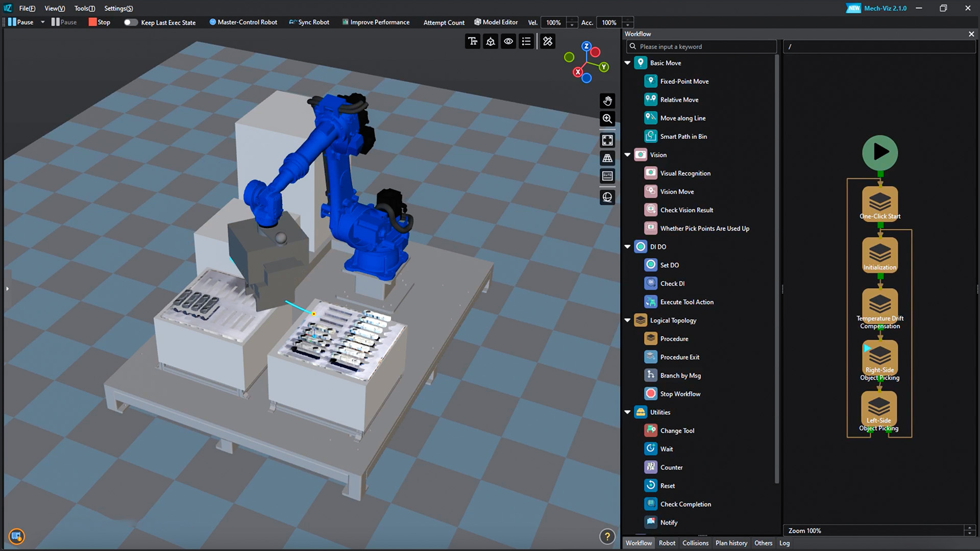Open the Sync Robot tool

(309, 22)
